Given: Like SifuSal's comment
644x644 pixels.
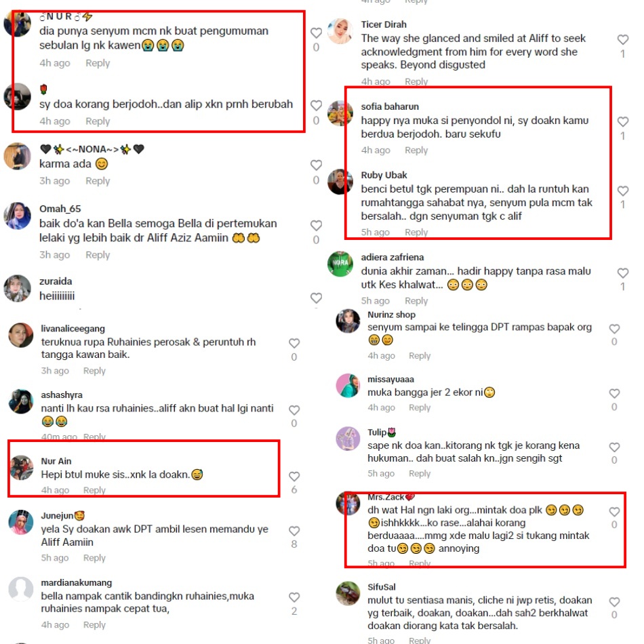Looking at the screenshot, I should coord(614,602).
